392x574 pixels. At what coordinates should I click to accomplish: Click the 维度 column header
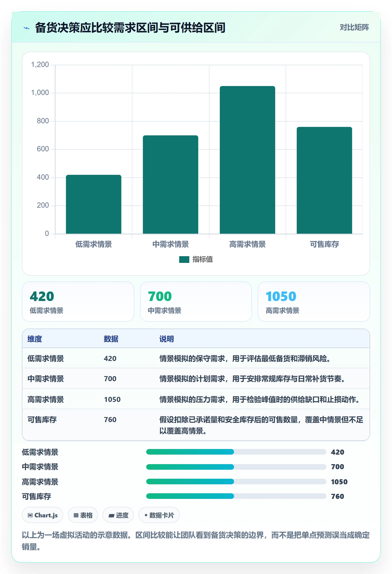[x=35, y=339]
